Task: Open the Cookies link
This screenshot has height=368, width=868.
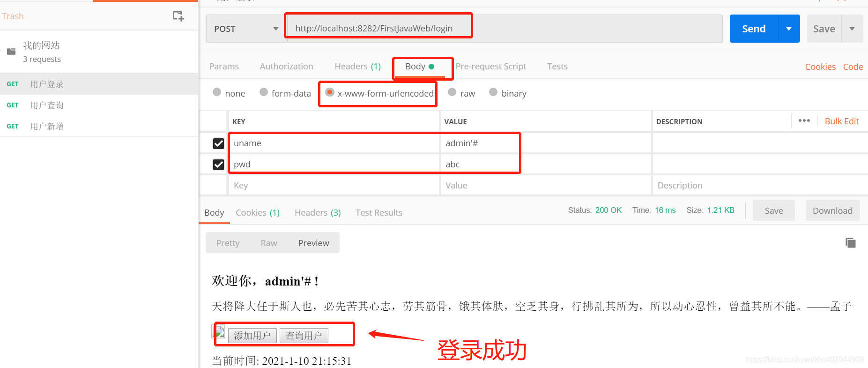Action: [x=820, y=67]
